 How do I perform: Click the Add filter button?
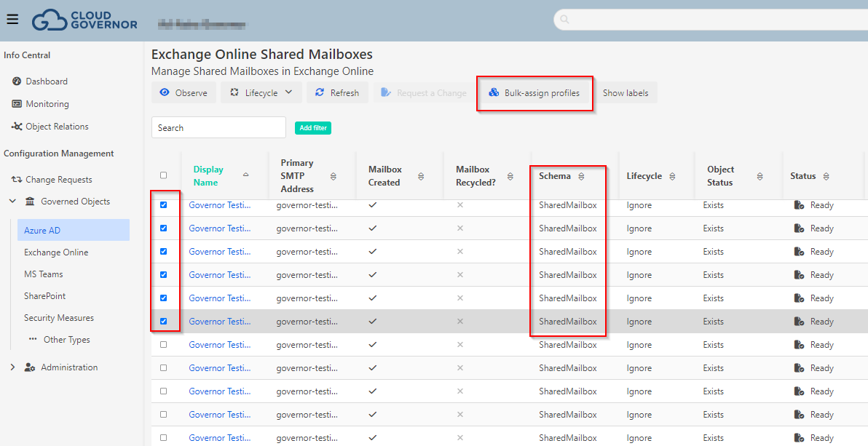pos(312,127)
